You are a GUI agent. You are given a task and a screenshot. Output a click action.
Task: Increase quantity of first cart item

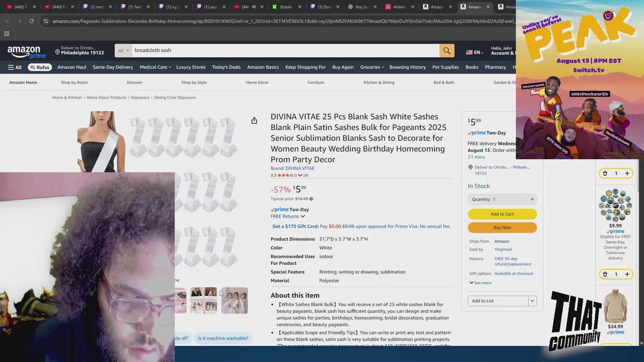click(x=627, y=173)
